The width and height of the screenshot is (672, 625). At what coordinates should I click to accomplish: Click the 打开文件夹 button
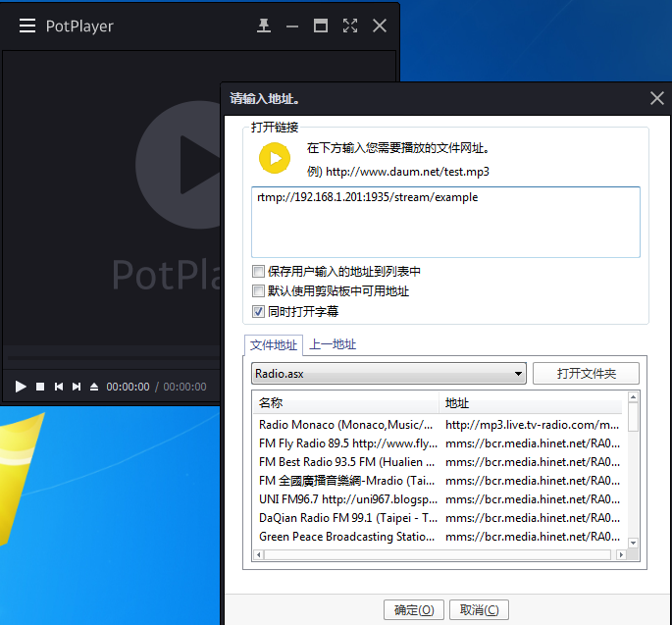pos(586,374)
